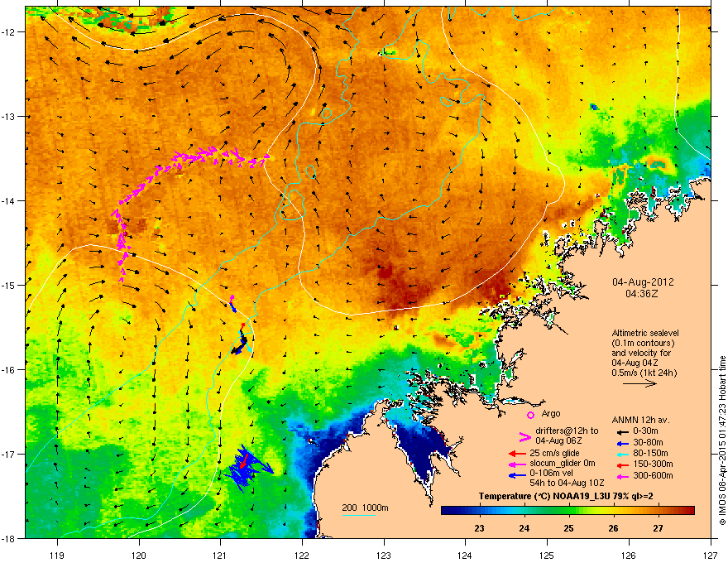Click the blue velocity vector cluster near 17°S

(247, 469)
